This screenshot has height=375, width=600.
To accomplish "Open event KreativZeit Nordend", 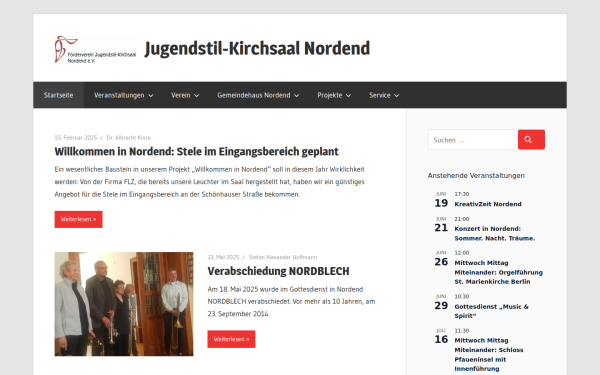I will pos(488,204).
